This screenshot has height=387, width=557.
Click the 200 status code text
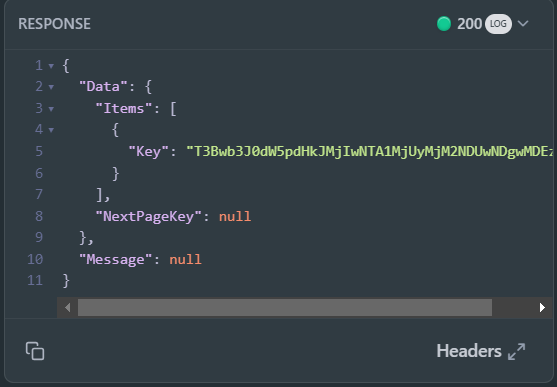click(469, 24)
